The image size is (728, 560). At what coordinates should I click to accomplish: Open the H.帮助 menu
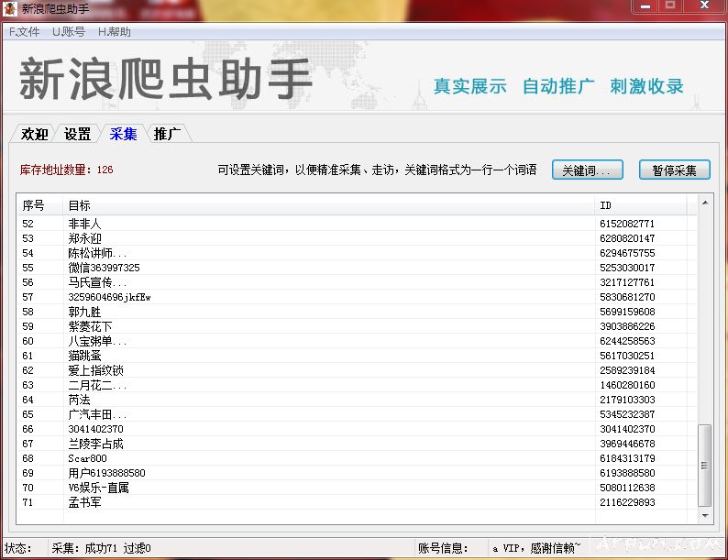pyautogui.click(x=115, y=31)
